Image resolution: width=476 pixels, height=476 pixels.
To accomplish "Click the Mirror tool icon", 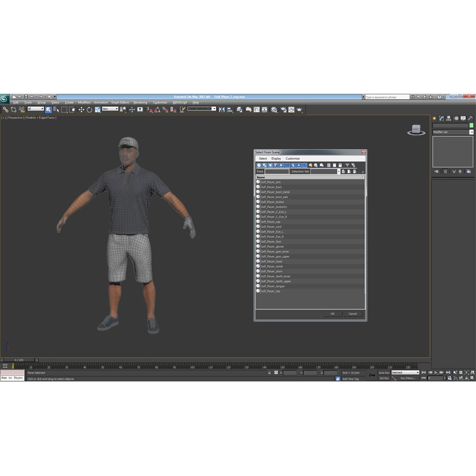I will pos(222,110).
